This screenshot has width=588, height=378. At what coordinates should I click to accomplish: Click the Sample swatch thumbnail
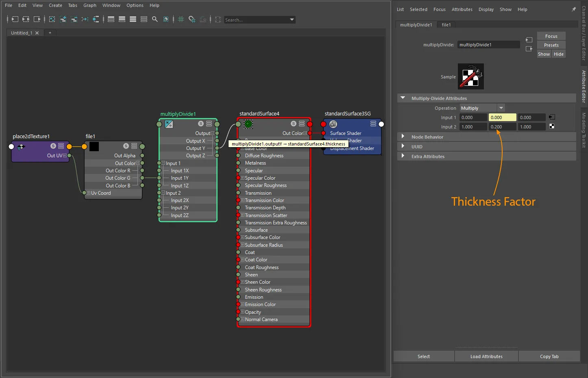pos(470,76)
